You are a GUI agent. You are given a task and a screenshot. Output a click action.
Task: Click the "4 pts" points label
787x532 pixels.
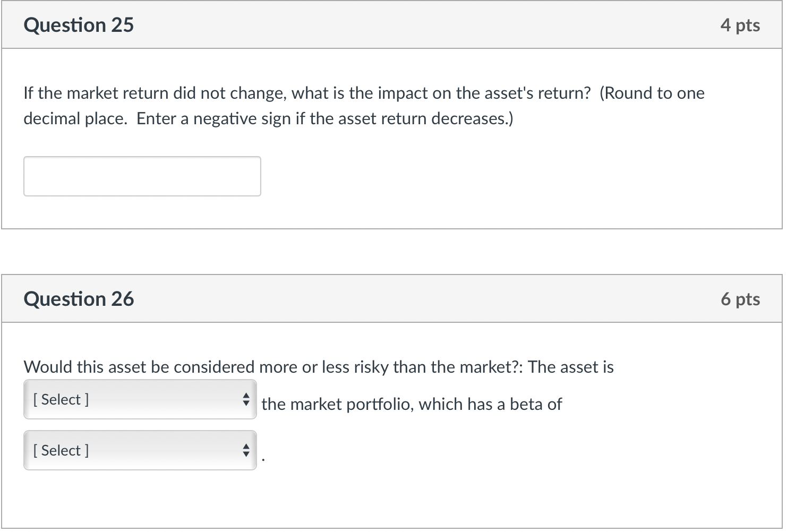click(740, 25)
